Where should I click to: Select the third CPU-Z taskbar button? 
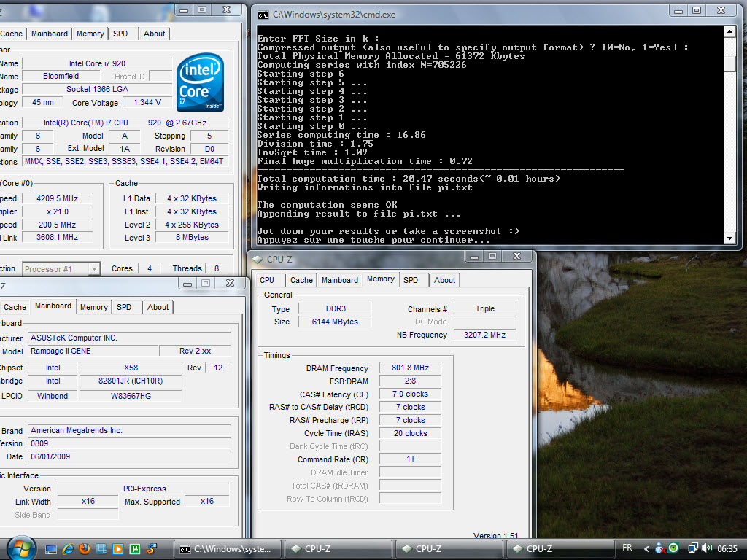tap(560, 549)
